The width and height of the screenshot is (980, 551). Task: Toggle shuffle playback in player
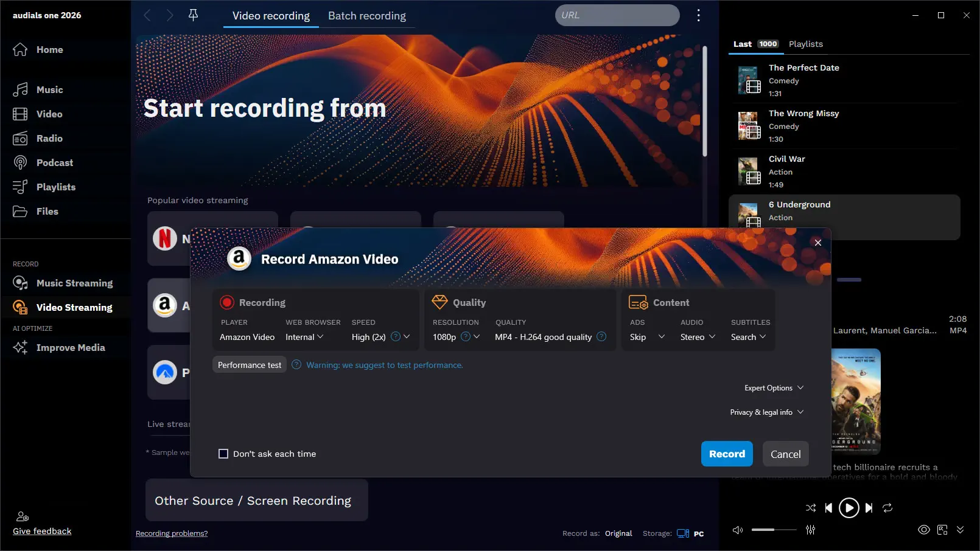pyautogui.click(x=810, y=508)
